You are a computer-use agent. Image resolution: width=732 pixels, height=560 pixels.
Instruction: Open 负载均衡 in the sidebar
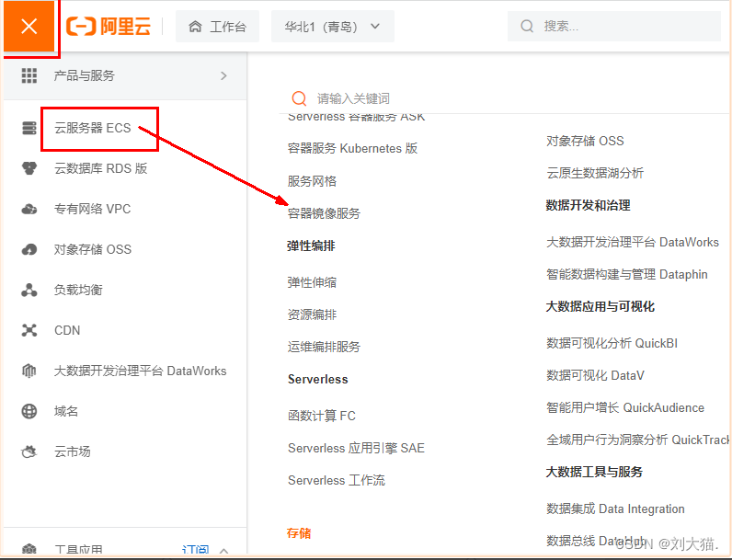tap(78, 291)
